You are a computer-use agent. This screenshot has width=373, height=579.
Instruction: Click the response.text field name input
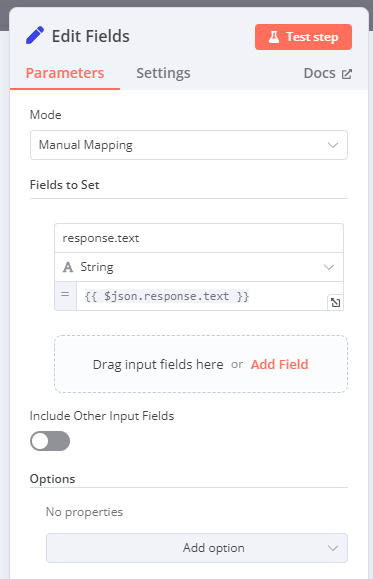click(x=199, y=238)
